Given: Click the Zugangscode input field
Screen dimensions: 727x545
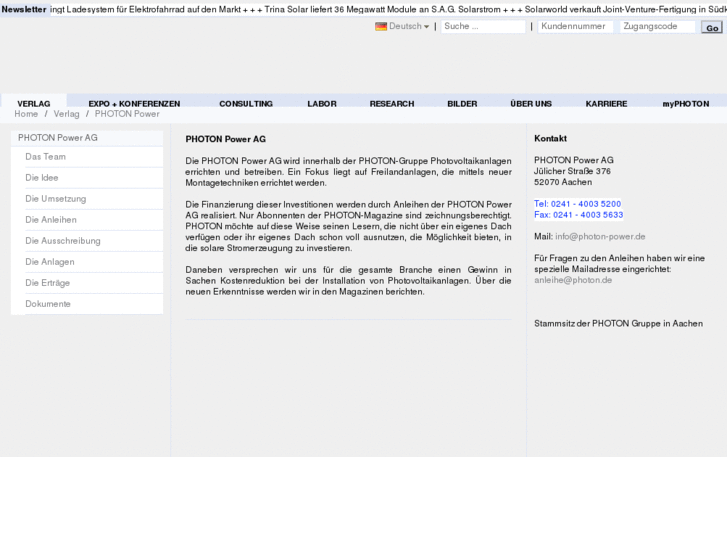Looking at the screenshot, I should [x=657, y=26].
